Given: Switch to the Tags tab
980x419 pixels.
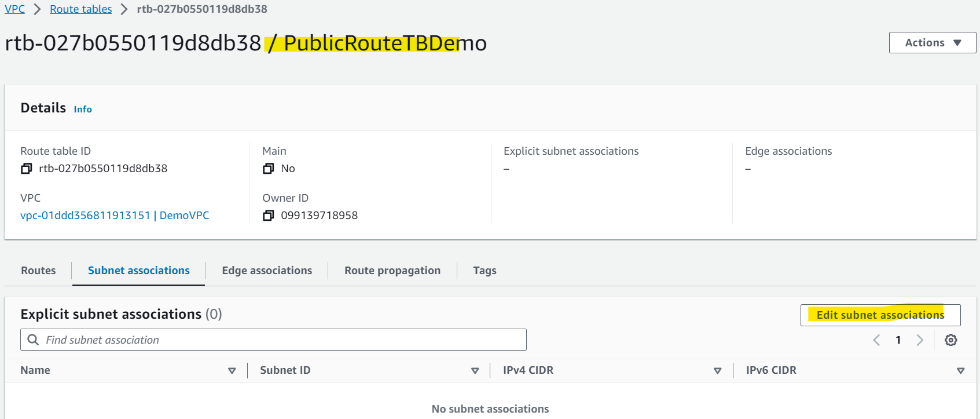Looking at the screenshot, I should (x=485, y=271).
